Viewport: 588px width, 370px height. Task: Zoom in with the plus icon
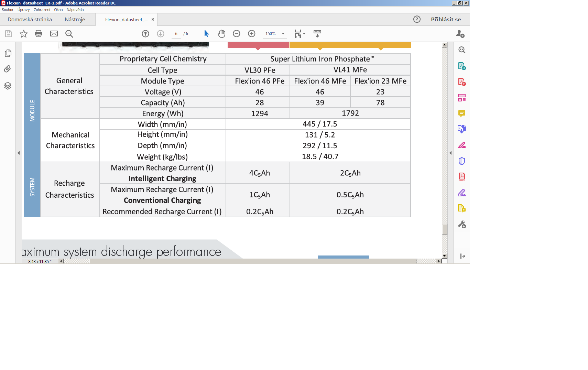pos(252,34)
